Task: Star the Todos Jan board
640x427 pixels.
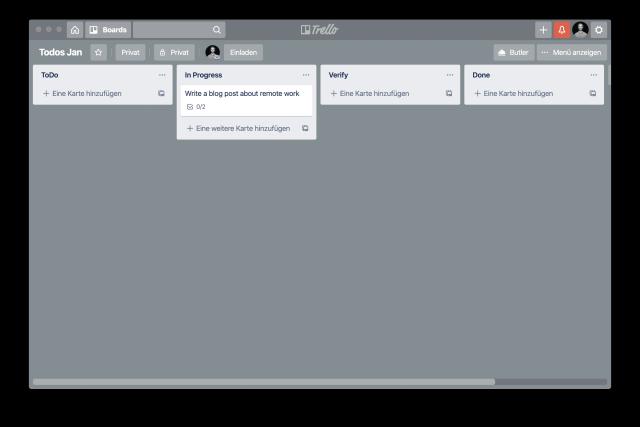Action: (98, 52)
